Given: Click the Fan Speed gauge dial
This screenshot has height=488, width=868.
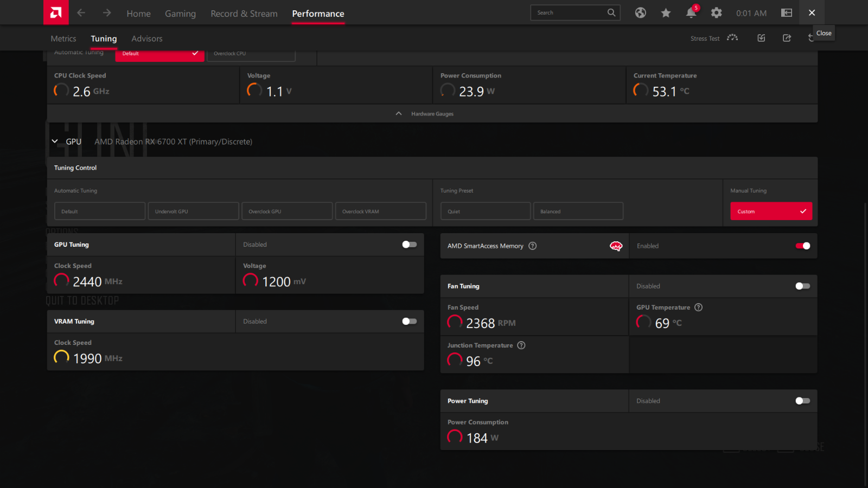Looking at the screenshot, I should click(x=455, y=323).
